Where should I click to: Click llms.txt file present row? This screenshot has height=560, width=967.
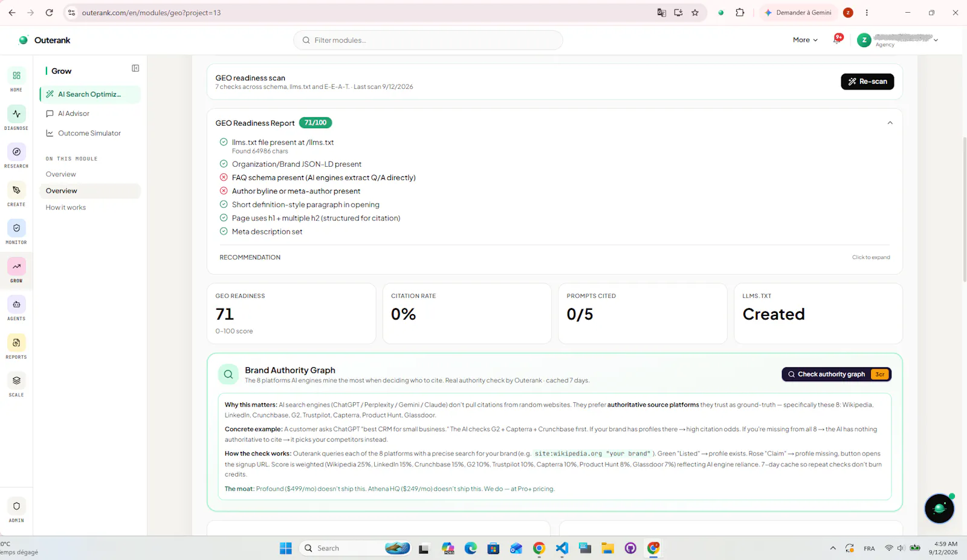tap(277, 146)
